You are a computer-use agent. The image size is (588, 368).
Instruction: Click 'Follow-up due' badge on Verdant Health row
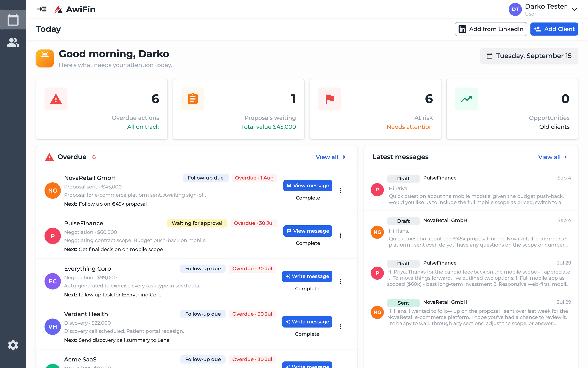click(x=203, y=314)
